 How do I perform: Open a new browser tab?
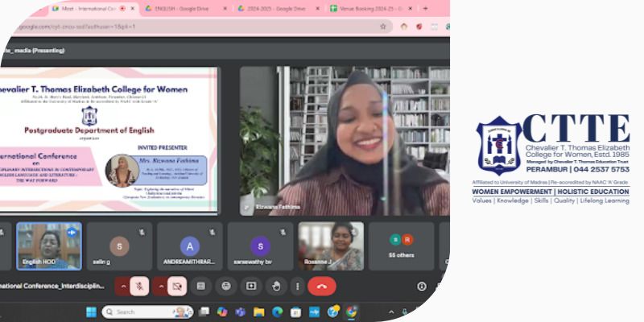tap(426, 9)
